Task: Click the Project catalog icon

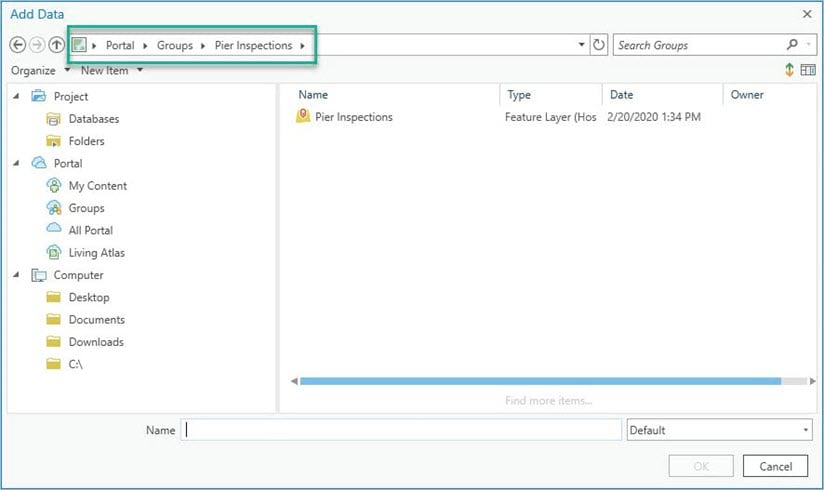Action: pos(38,96)
